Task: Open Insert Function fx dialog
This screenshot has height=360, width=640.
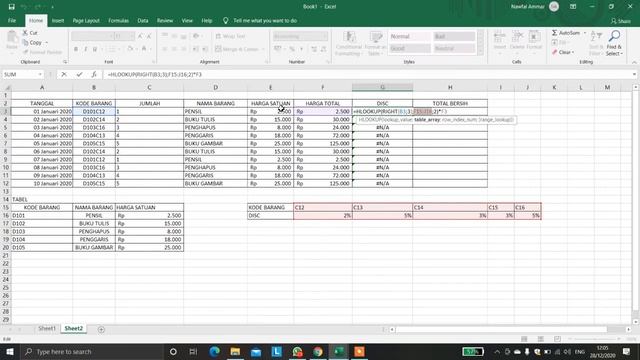Action: (x=94, y=74)
